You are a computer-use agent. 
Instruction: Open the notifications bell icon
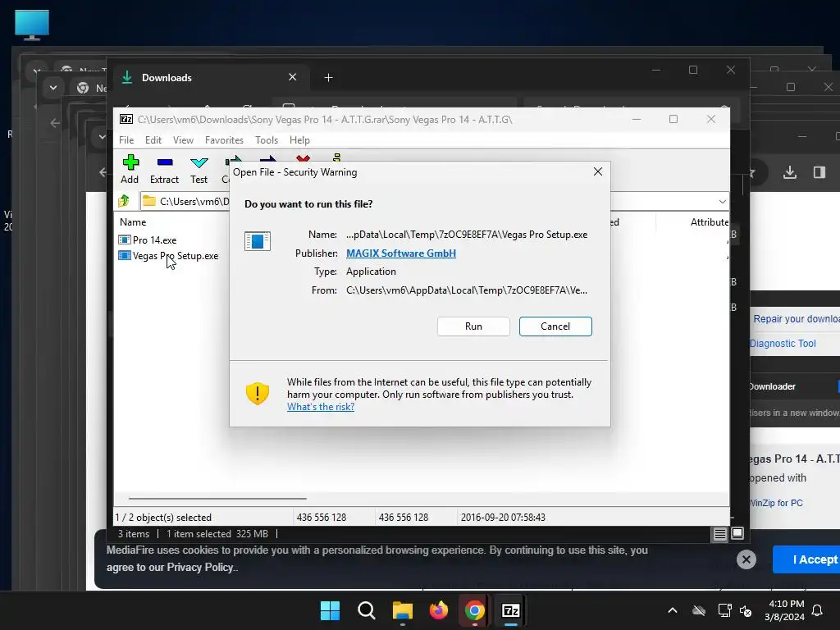coord(817,610)
